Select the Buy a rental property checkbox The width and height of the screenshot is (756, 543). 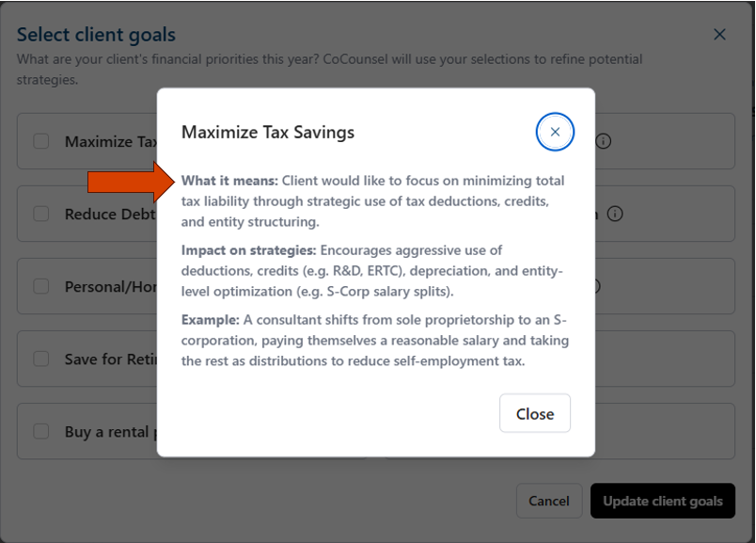[41, 431]
